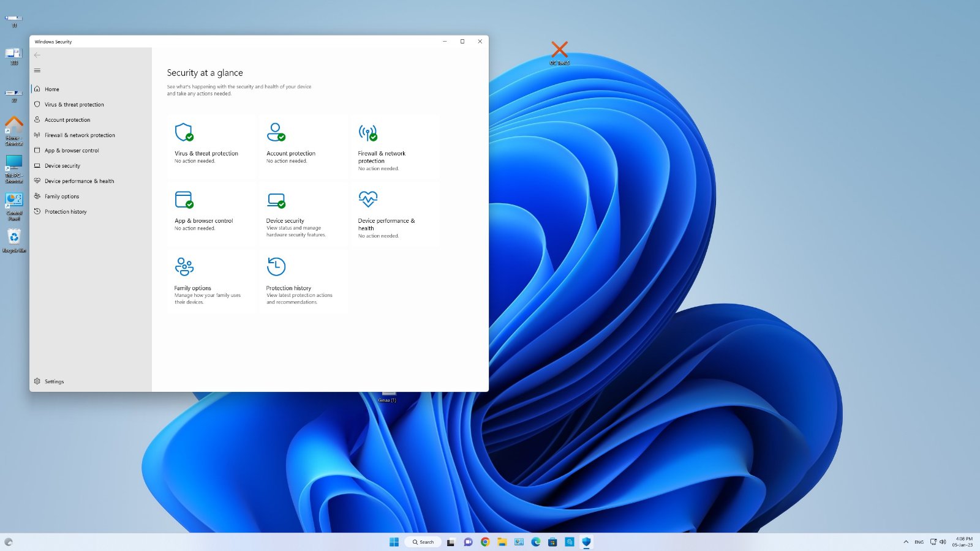Click the Windows Security title bar text

point(53,42)
